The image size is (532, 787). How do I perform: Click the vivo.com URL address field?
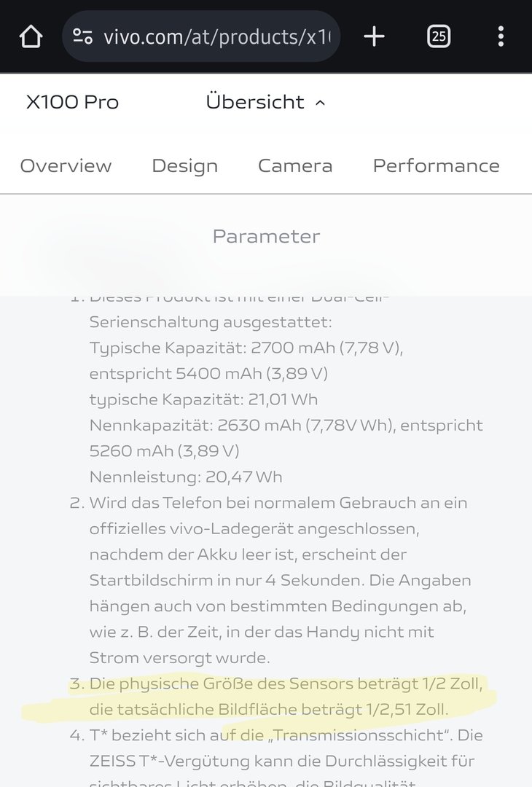217,36
